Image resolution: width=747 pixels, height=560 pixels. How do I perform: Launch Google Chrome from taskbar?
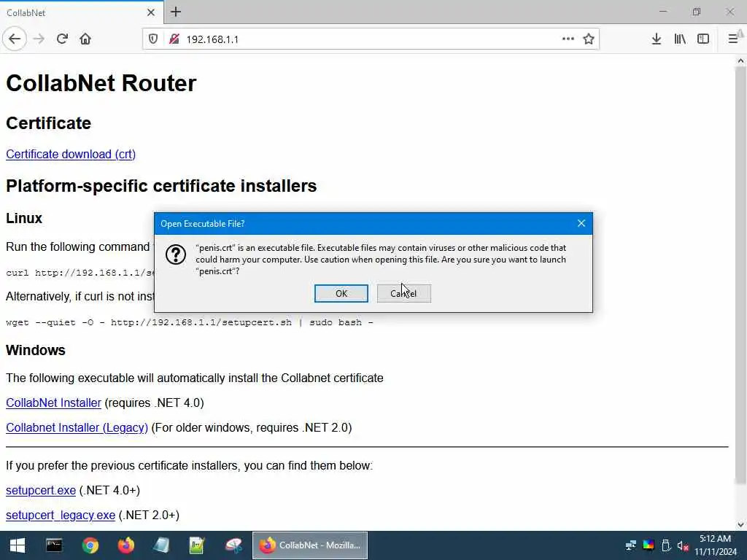point(90,545)
